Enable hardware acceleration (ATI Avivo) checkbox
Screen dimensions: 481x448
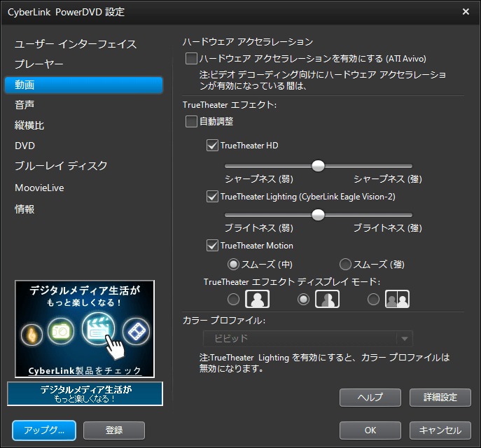click(191, 58)
